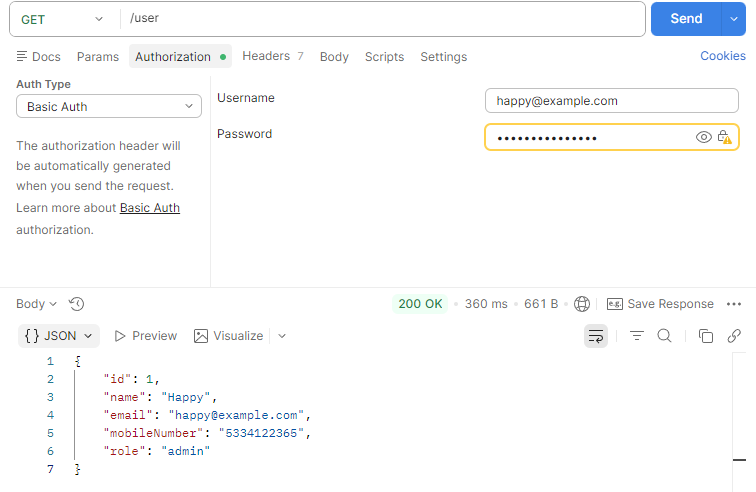Open the Scripts tab

point(384,56)
